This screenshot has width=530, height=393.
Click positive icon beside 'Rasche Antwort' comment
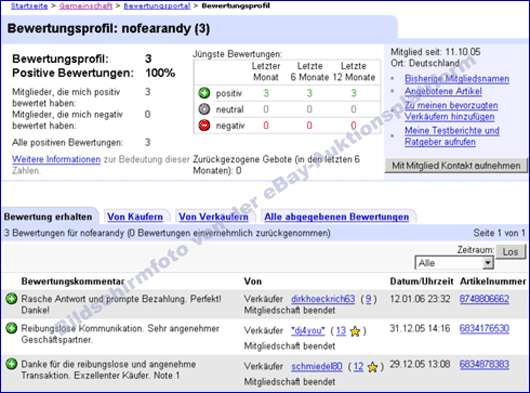coord(11,299)
